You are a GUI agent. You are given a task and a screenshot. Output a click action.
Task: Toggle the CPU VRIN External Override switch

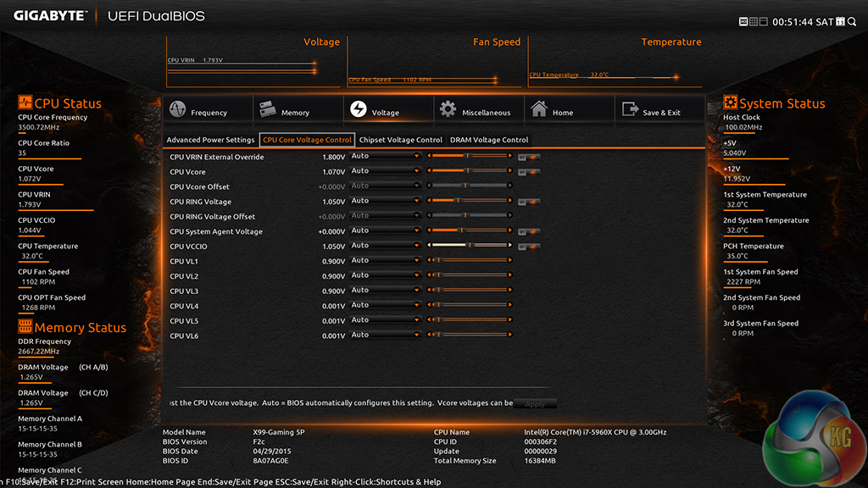click(529, 157)
